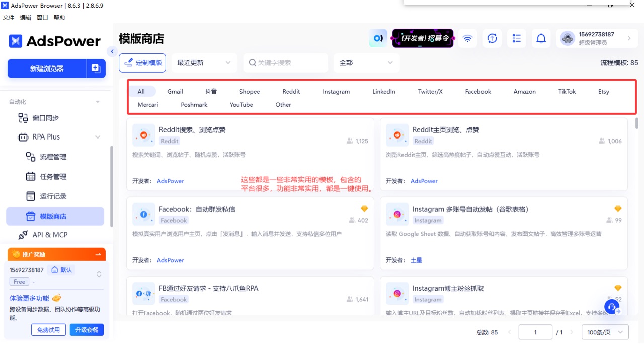The height and width of the screenshot is (344, 644).
Task: Select the Reddit category tab
Action: pyautogui.click(x=291, y=91)
